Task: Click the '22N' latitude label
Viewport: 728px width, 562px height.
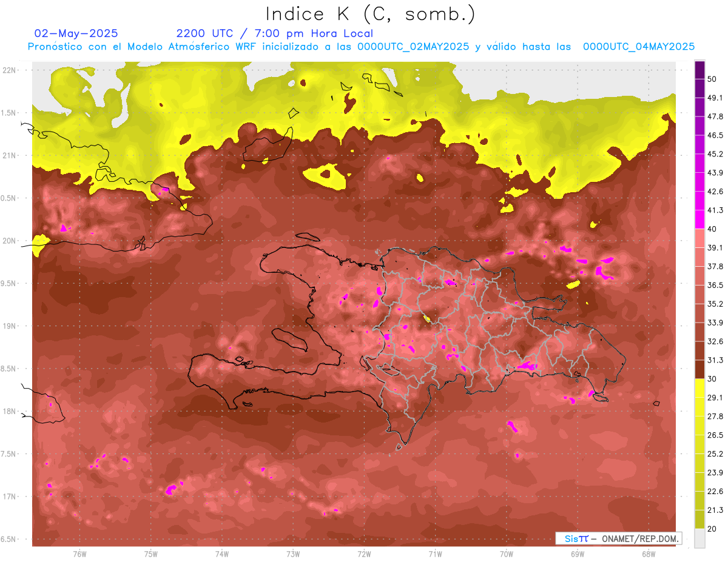Action: point(10,70)
